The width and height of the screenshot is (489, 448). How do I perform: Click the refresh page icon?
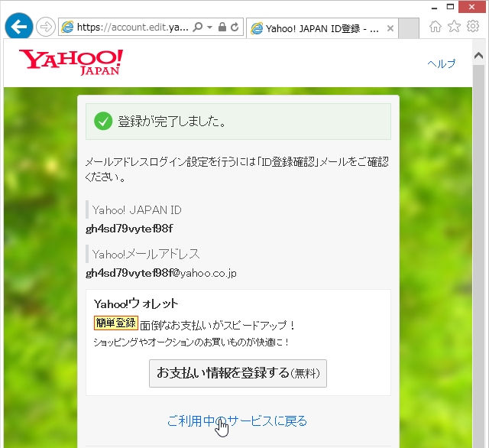coord(235,28)
